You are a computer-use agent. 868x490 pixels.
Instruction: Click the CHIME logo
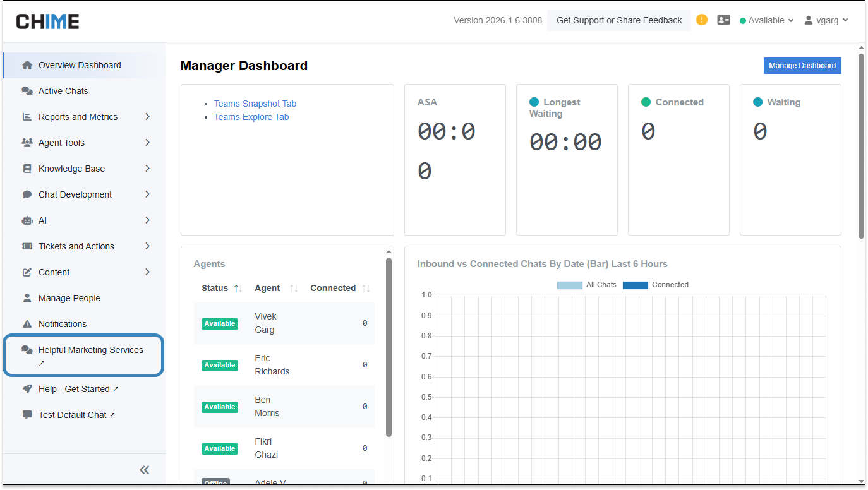[x=47, y=21]
